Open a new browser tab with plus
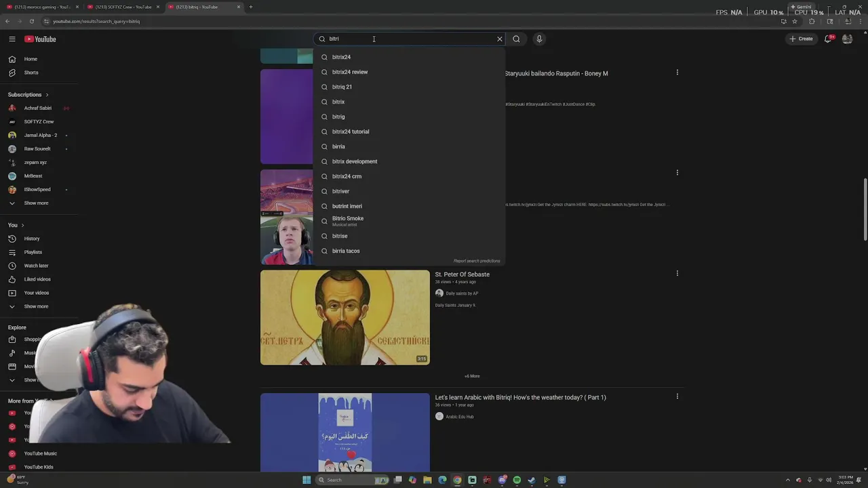 click(x=250, y=7)
